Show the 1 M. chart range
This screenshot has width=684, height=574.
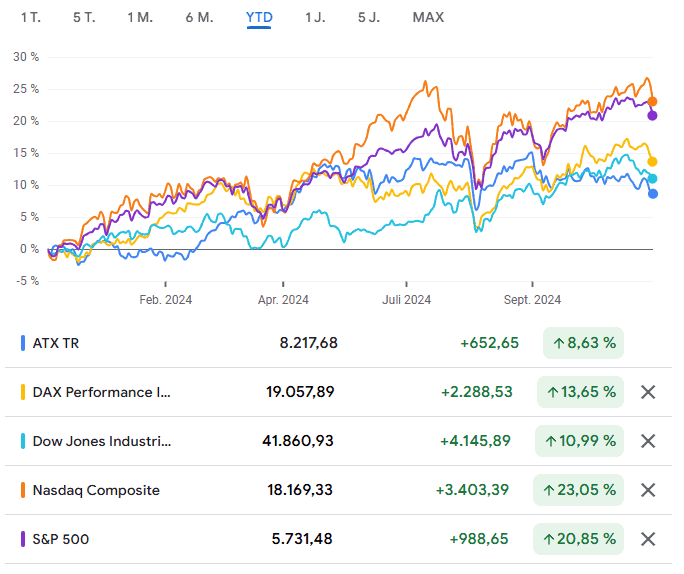[140, 18]
